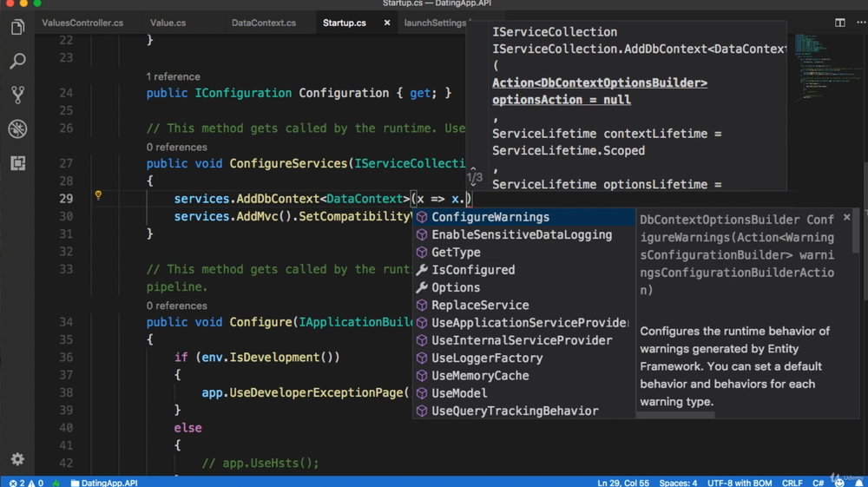Click 'app.UseDeveloperExceptionPage(' on line 38
868x487 pixels.
point(306,393)
